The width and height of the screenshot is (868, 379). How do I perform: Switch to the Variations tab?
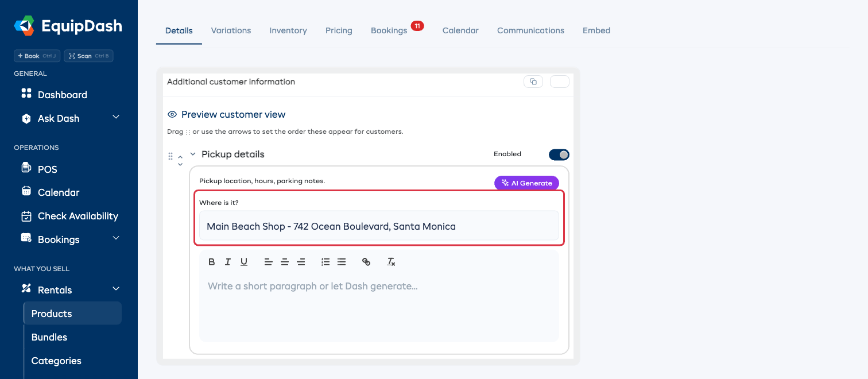point(231,30)
